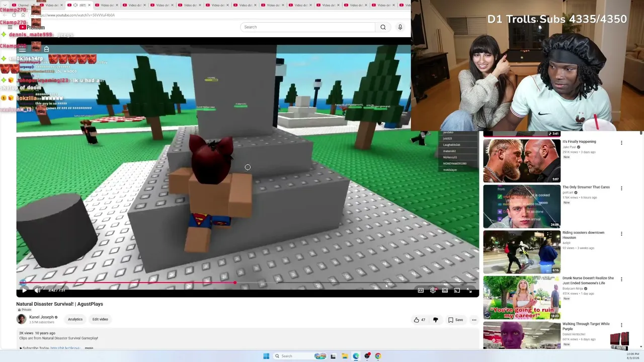
Task: Open the taskbar clock and date
Action: click(x=633, y=356)
